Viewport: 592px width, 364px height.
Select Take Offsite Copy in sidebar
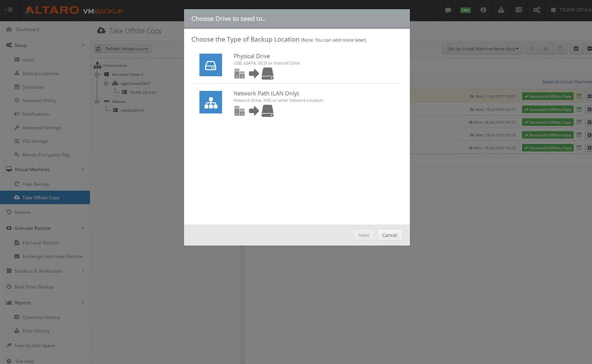[45, 197]
